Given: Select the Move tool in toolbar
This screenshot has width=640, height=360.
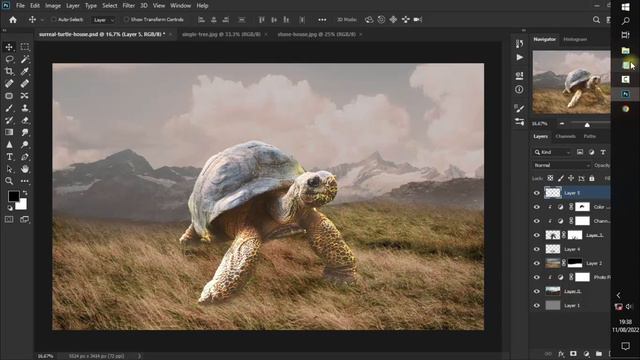Looking at the screenshot, I should tap(9, 47).
